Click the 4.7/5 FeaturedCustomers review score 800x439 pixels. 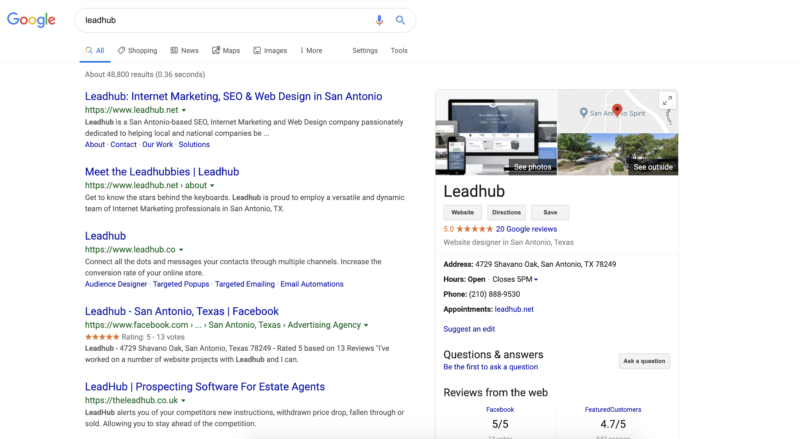click(x=613, y=424)
